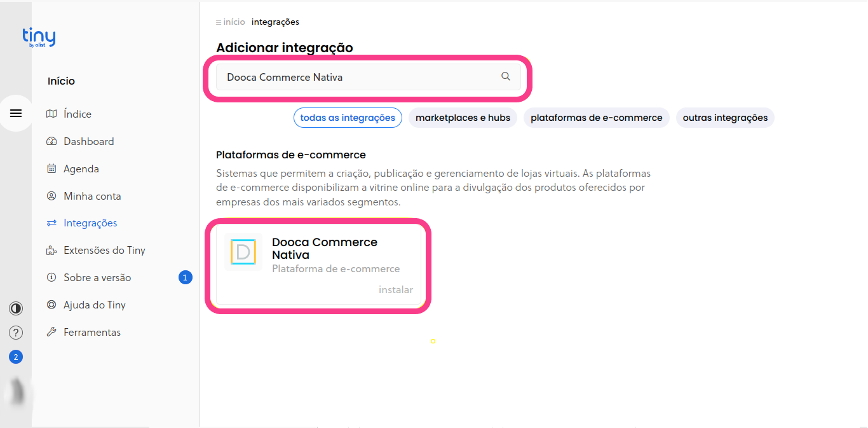This screenshot has width=868, height=428.
Task: Click the Agenda calendar icon
Action: (x=51, y=169)
